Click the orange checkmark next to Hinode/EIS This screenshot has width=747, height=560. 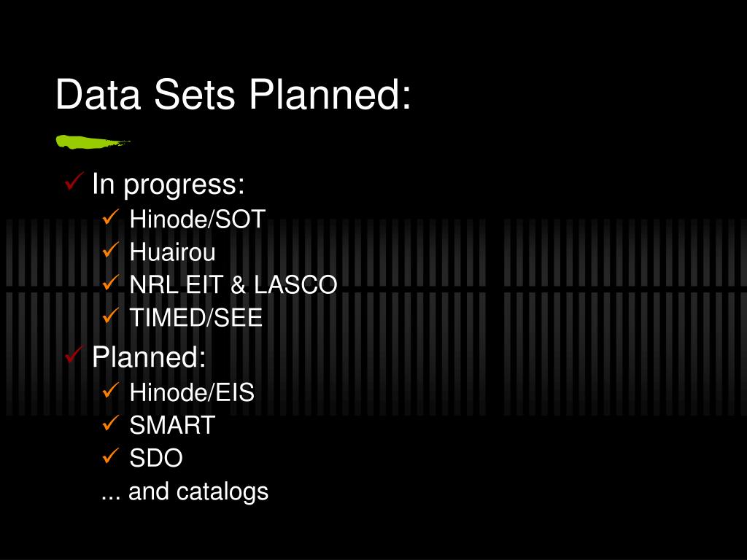(111, 391)
